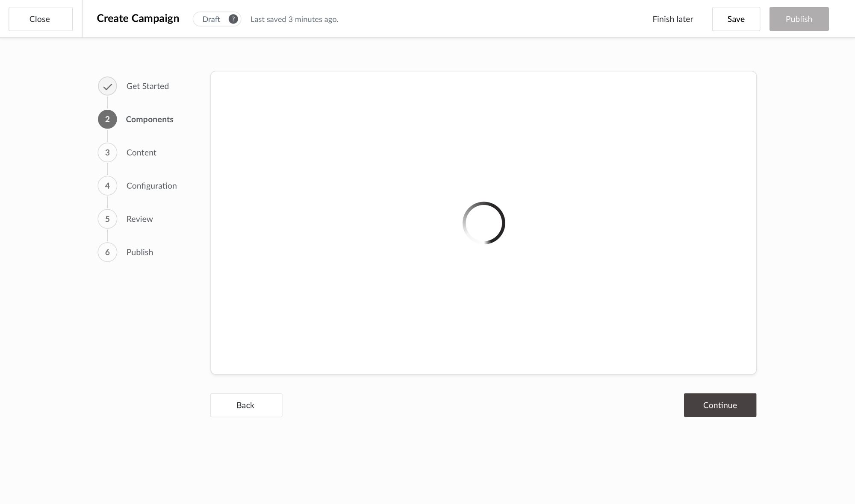Open the Review step label

coord(139,219)
